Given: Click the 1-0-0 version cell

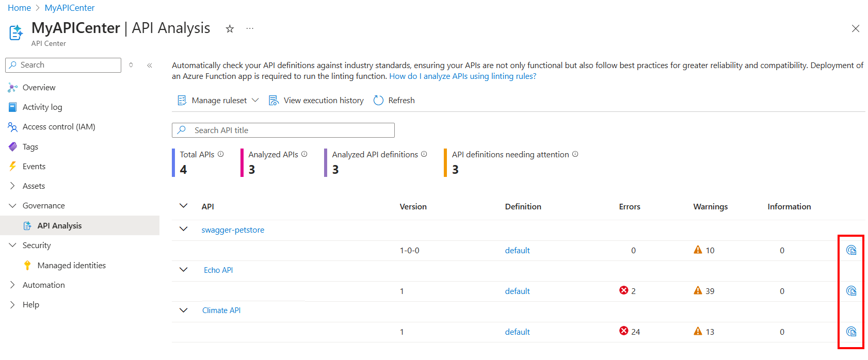Looking at the screenshot, I should (x=410, y=251).
